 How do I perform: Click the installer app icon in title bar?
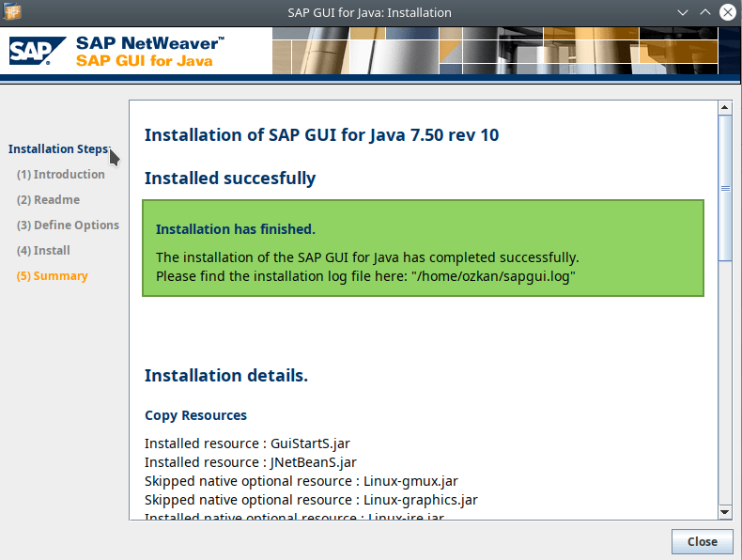(x=12, y=12)
